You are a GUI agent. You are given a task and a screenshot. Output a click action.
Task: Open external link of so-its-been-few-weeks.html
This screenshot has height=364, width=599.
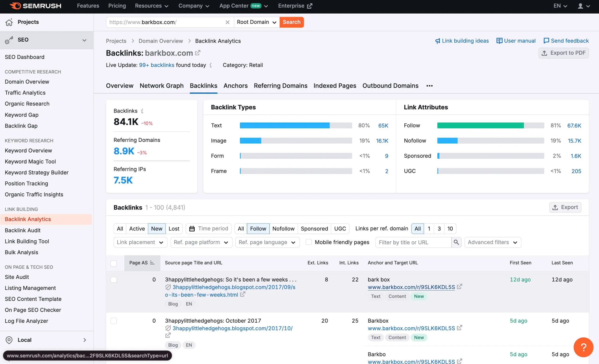[x=242, y=294]
